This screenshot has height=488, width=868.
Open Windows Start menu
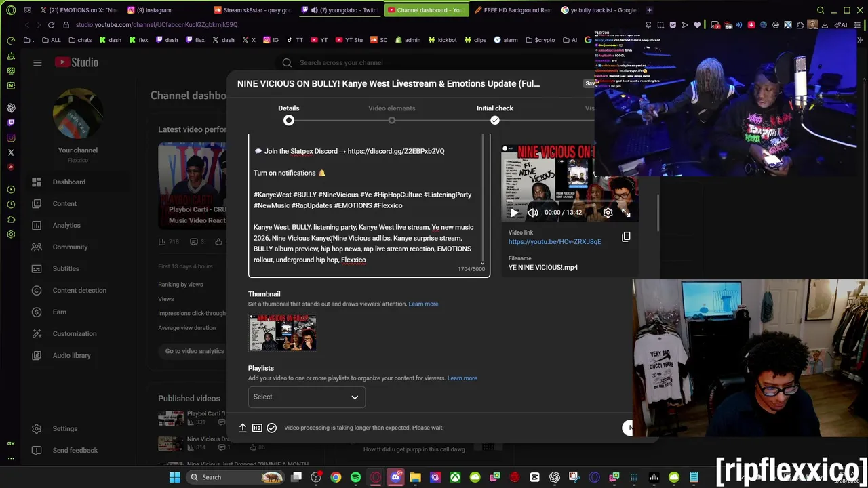coord(174,477)
